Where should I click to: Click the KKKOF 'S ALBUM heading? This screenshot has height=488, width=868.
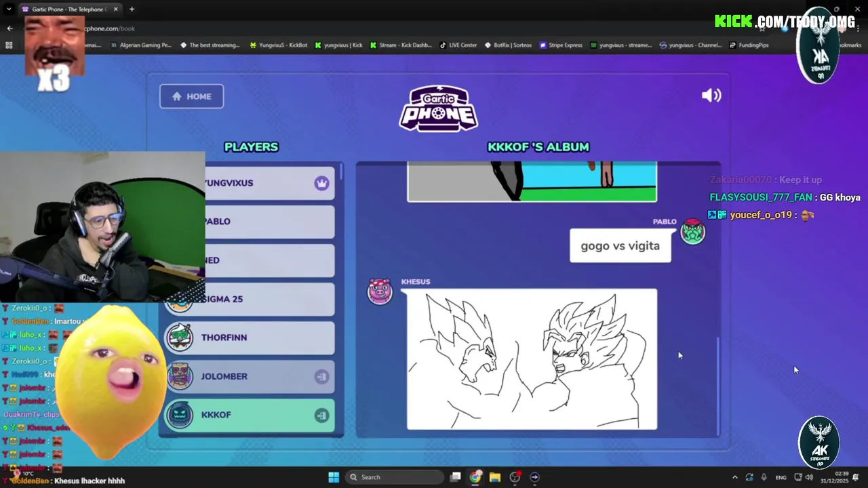538,147
